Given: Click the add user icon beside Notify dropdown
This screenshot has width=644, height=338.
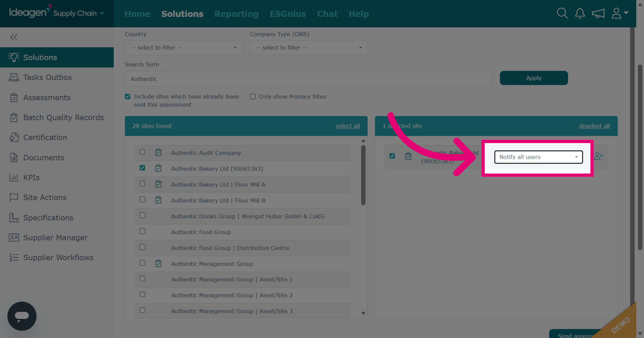Looking at the screenshot, I should pyautogui.click(x=598, y=156).
